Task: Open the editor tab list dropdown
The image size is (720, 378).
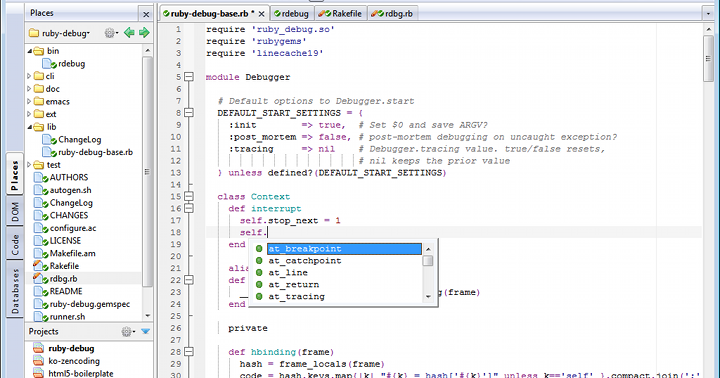Action: 708,14
